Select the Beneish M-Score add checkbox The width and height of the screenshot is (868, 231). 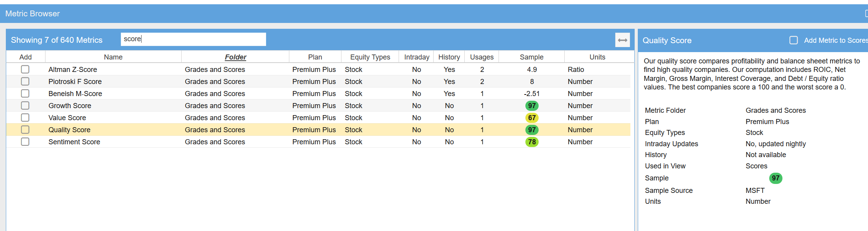[25, 93]
